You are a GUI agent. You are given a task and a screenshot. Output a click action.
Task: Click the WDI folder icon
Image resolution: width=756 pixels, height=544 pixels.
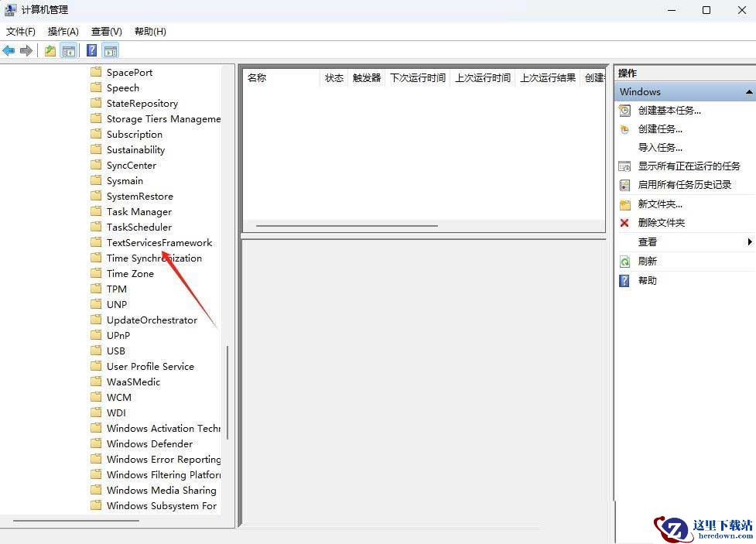click(97, 412)
